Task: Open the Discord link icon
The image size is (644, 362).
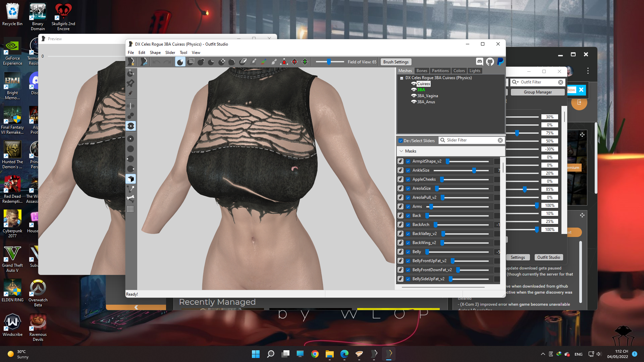Action: point(480,62)
